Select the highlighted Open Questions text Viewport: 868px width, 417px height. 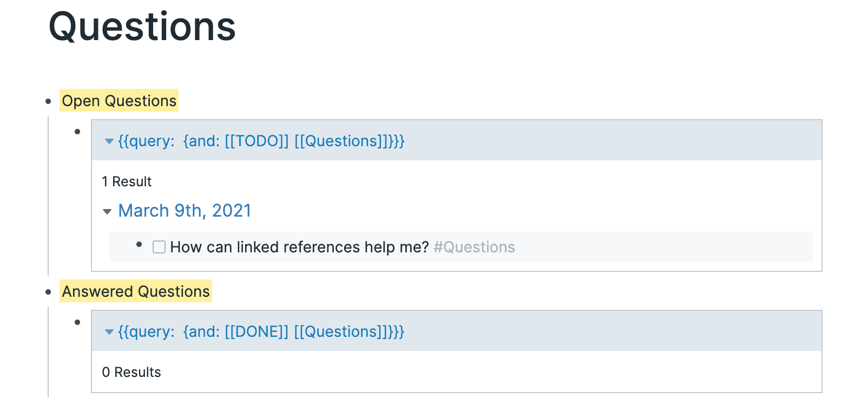120,101
